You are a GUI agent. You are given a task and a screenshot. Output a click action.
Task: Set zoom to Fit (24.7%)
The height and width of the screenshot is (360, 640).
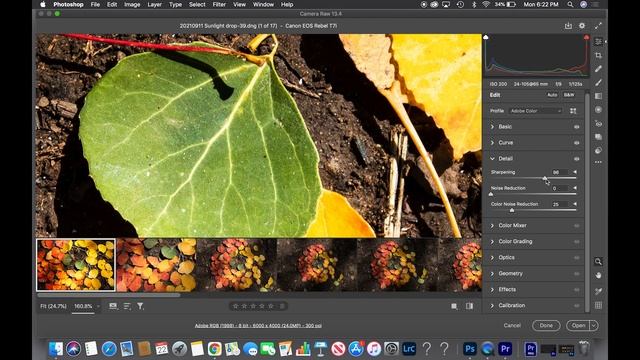click(x=53, y=306)
